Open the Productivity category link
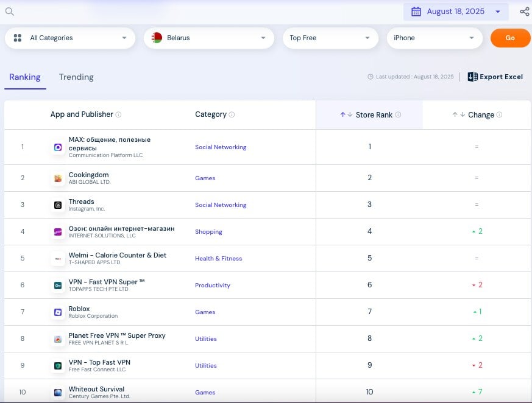Screen dimensions: 532x403 213,286
